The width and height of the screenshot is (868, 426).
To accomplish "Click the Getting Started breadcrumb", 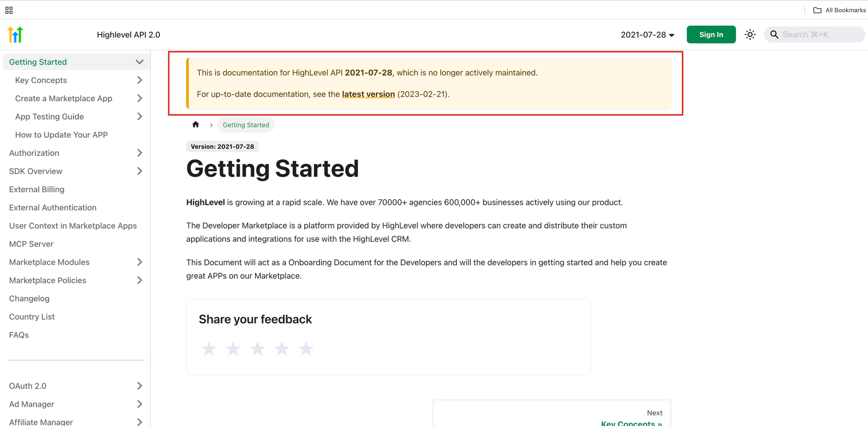I will 246,125.
